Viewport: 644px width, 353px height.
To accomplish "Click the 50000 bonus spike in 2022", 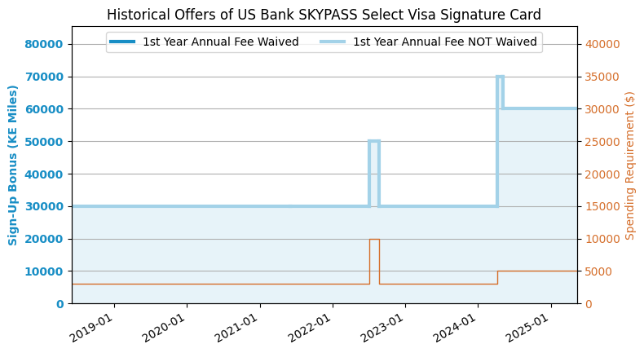I will pos(373,141).
